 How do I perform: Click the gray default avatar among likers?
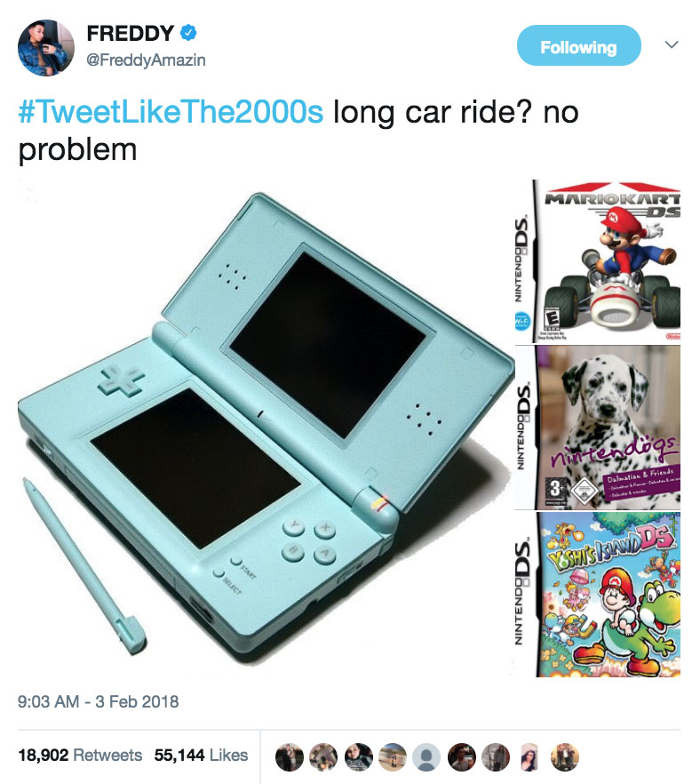coord(426,757)
